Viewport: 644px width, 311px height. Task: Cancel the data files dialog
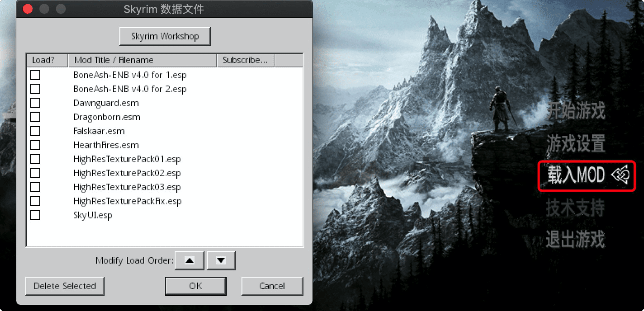point(272,286)
